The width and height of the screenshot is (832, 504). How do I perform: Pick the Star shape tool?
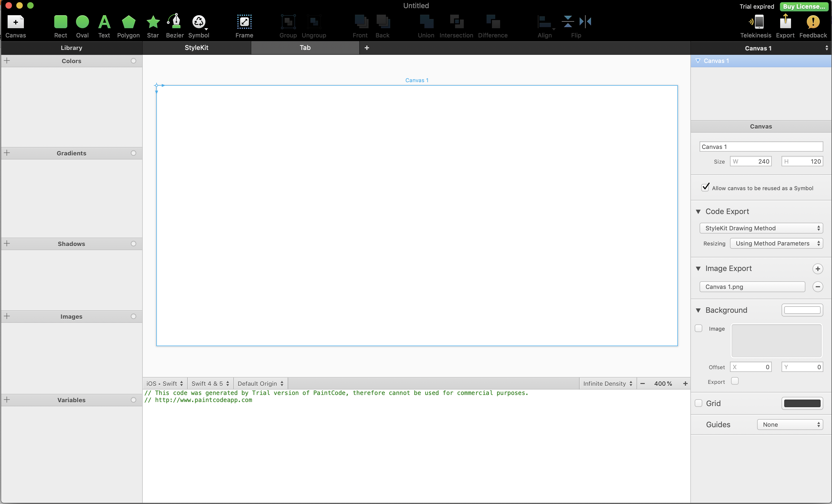[x=153, y=22]
